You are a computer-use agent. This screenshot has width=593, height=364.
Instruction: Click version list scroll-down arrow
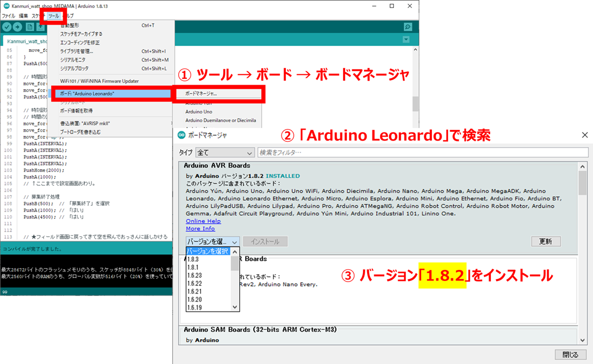(235, 307)
